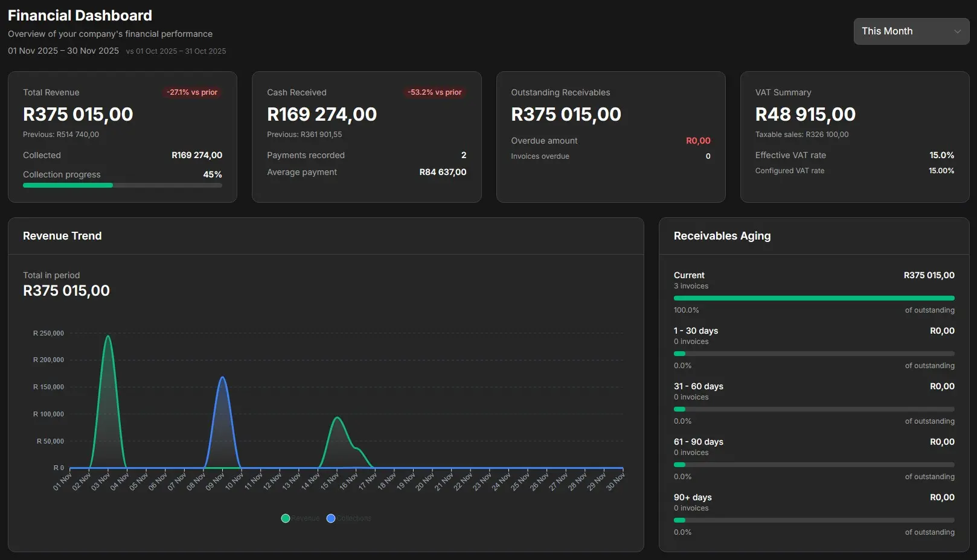
Task: Select the VAT Summary card
Action: [854, 136]
